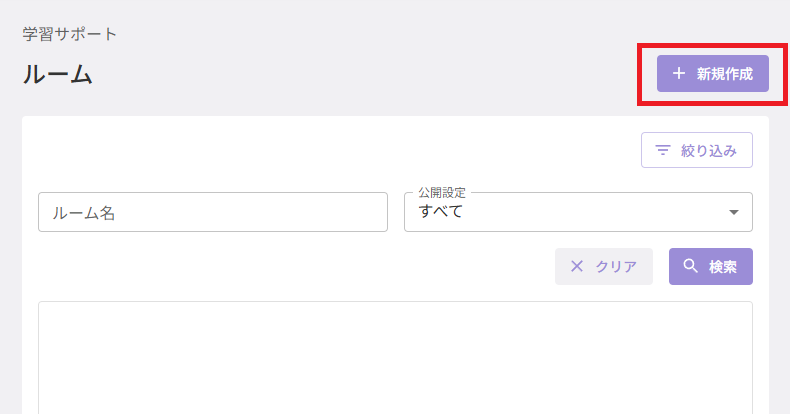Click the 絞り込み label text
790x414 pixels.
point(709,151)
